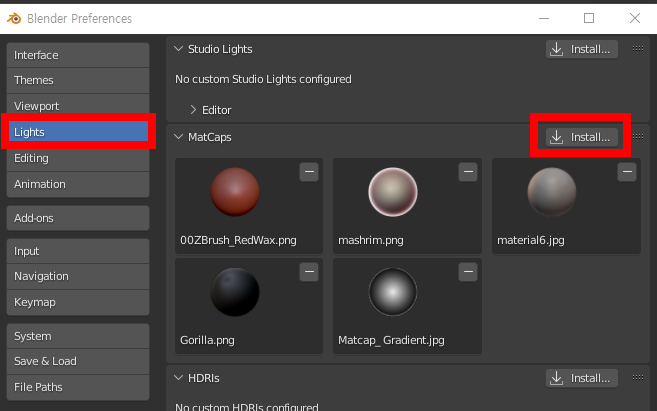Open the Animation preferences tab
The height and width of the screenshot is (411, 657).
pyautogui.click(x=78, y=184)
